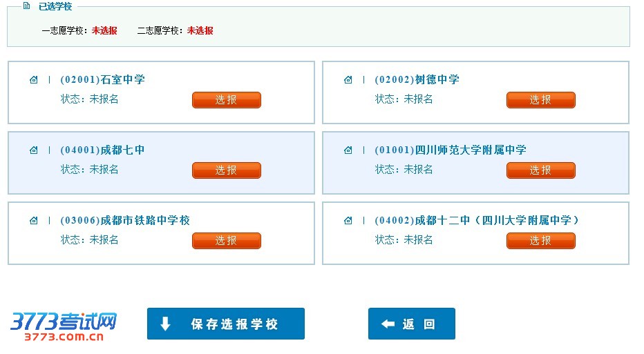Open the (02001)石室中学 school link
644x354 pixels.
point(102,79)
